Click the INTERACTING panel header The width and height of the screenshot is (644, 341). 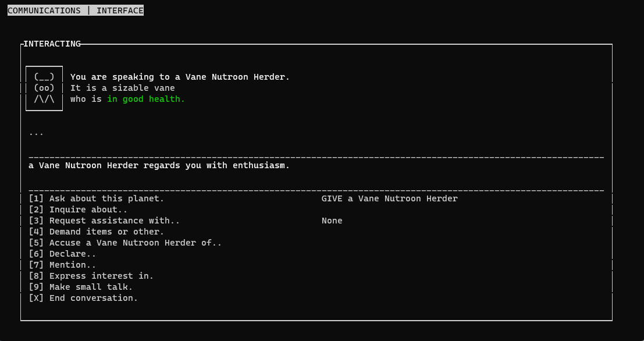point(51,44)
